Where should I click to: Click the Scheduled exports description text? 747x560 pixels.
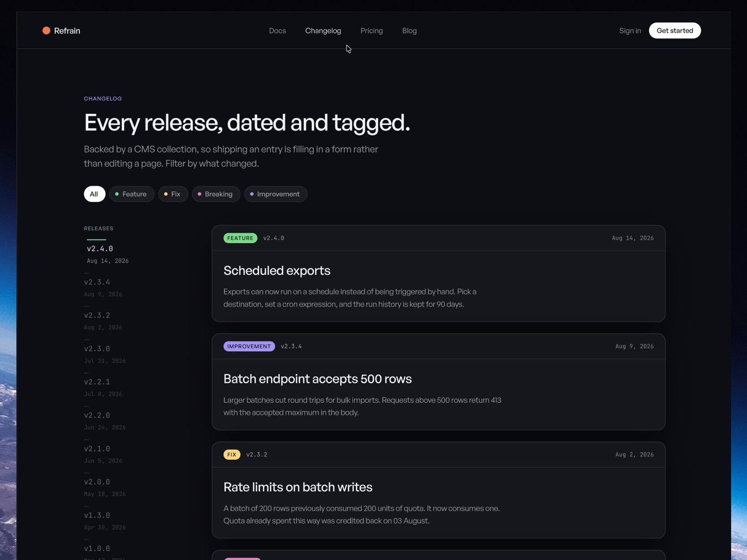pos(350,298)
